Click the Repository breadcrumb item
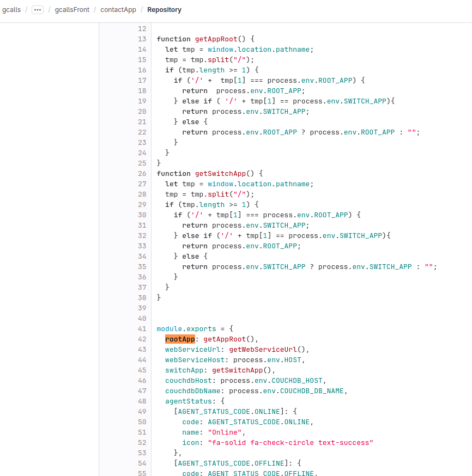This screenshot has height=476, width=472. (x=164, y=10)
